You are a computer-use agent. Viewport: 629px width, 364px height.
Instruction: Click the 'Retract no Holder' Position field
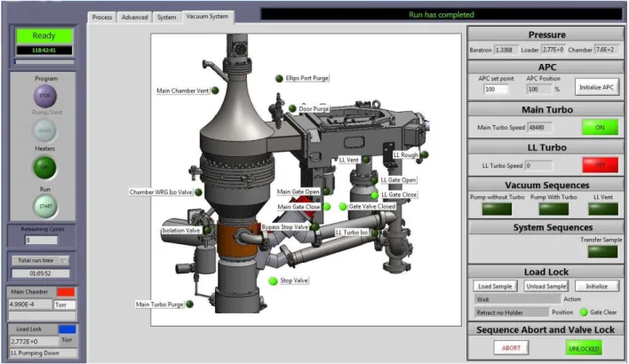(x=512, y=313)
